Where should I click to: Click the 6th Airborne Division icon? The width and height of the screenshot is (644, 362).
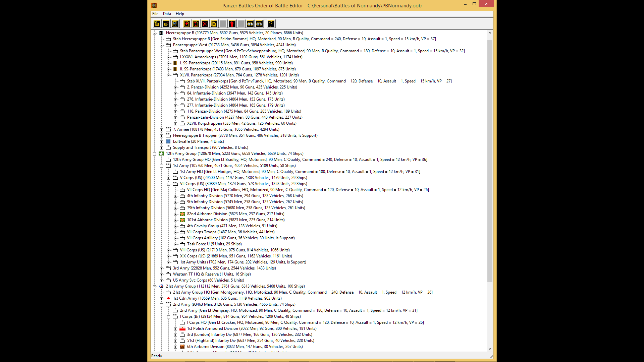(182, 347)
